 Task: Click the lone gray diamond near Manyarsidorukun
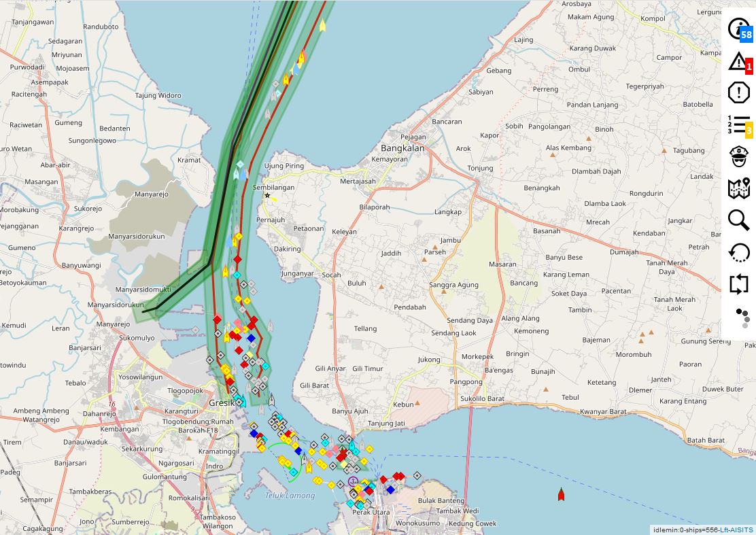click(195, 330)
